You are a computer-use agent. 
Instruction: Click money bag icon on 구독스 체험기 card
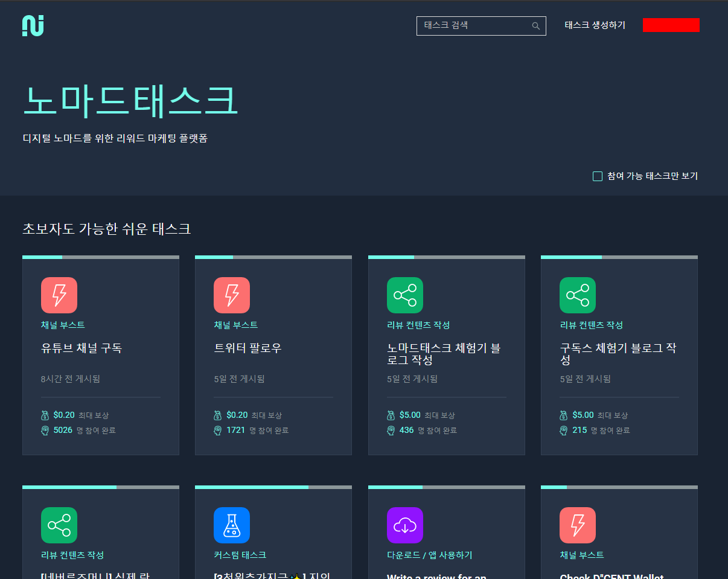point(564,415)
